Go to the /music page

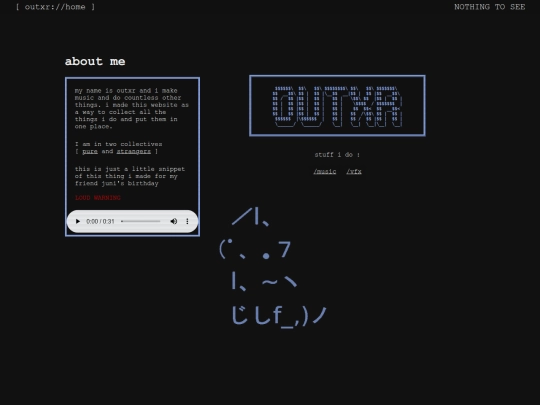click(325, 172)
